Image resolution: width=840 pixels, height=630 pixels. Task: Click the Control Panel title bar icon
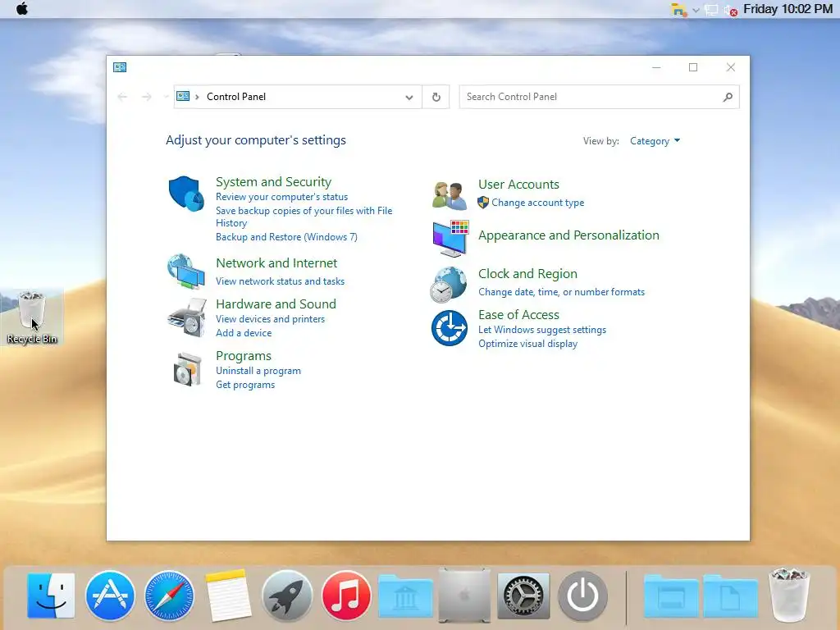coord(120,67)
